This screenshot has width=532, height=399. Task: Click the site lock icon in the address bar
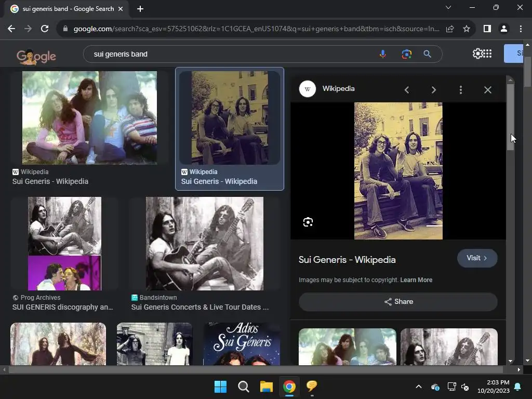pyautogui.click(x=65, y=29)
